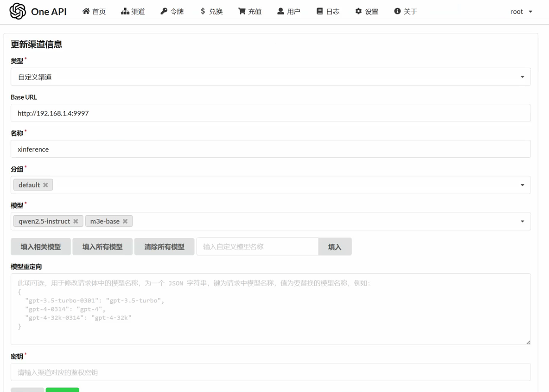Open the 首页 home page
The width and height of the screenshot is (549, 392).
point(94,11)
